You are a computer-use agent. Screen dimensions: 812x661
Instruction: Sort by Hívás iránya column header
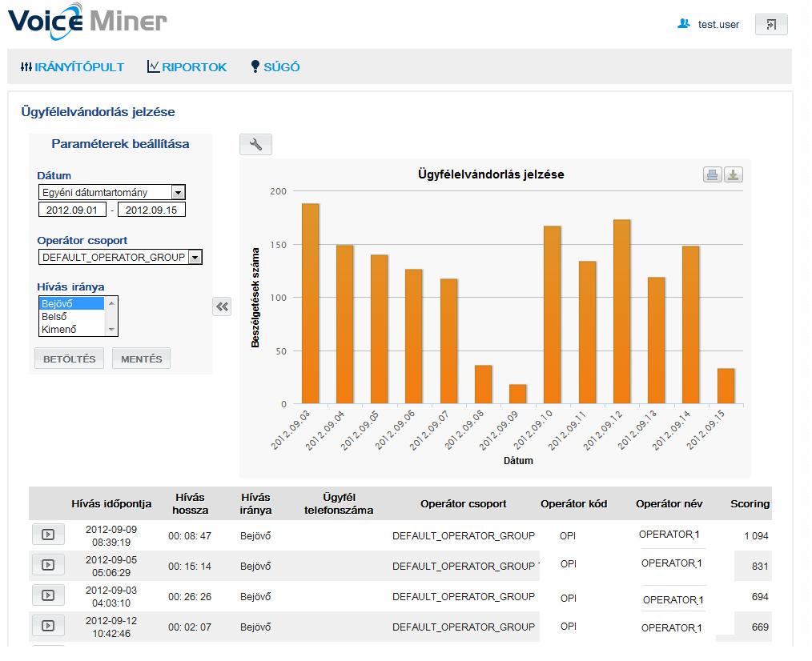255,503
